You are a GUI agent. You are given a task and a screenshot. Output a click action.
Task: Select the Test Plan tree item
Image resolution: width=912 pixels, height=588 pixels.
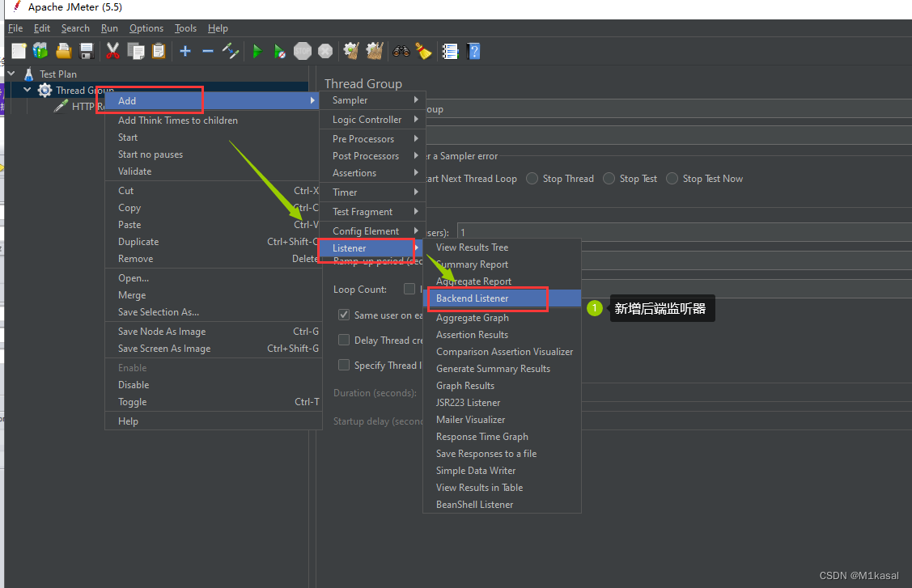click(x=57, y=74)
